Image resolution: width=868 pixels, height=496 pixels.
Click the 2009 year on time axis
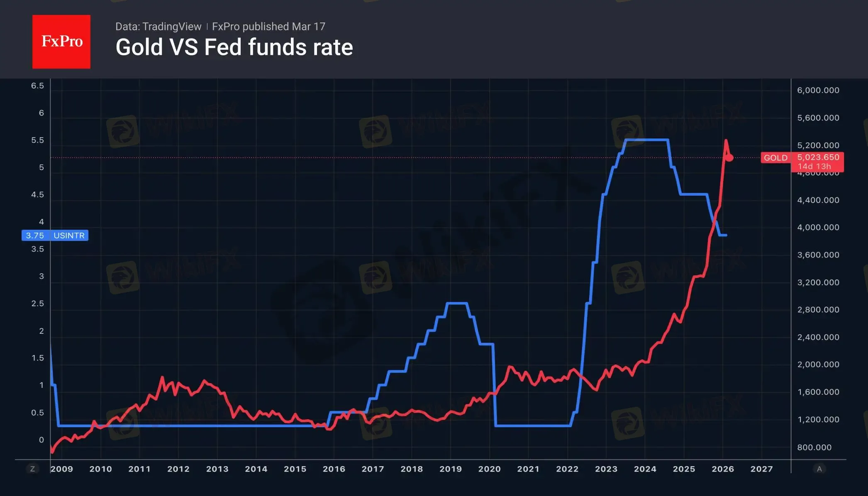[62, 469]
